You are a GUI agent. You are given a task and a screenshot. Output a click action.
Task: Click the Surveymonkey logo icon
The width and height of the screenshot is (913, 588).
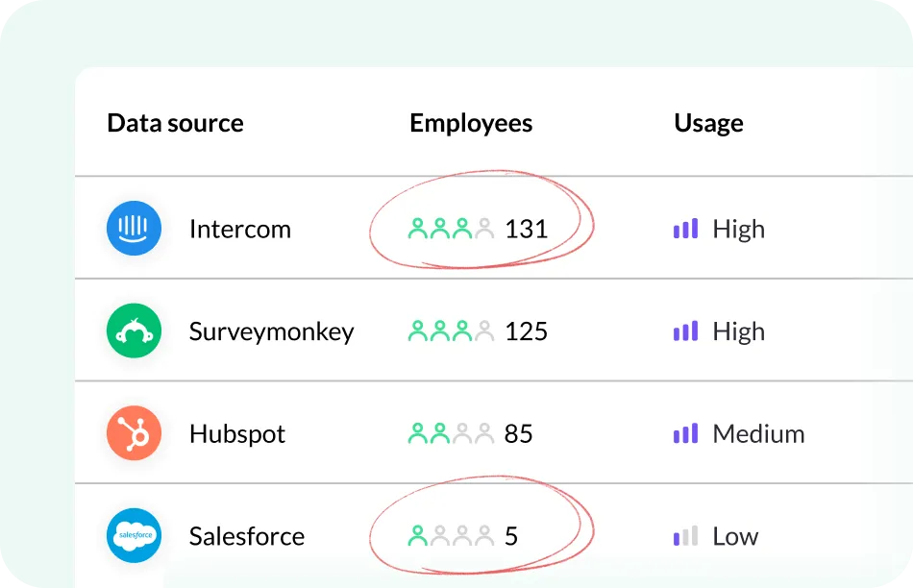[134, 331]
